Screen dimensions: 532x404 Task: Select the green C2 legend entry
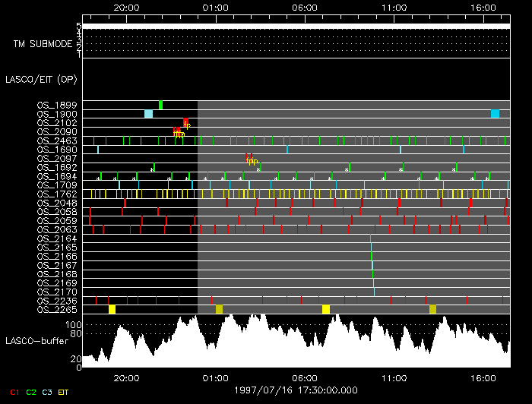[x=31, y=393]
